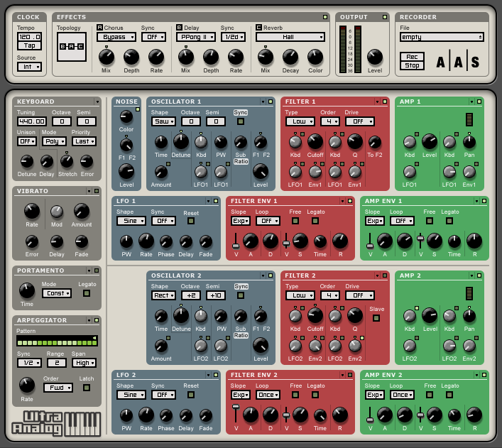The width and height of the screenshot is (502, 448).
Task: Click the Ultra Analog keyboard logo
Action: tap(56, 422)
